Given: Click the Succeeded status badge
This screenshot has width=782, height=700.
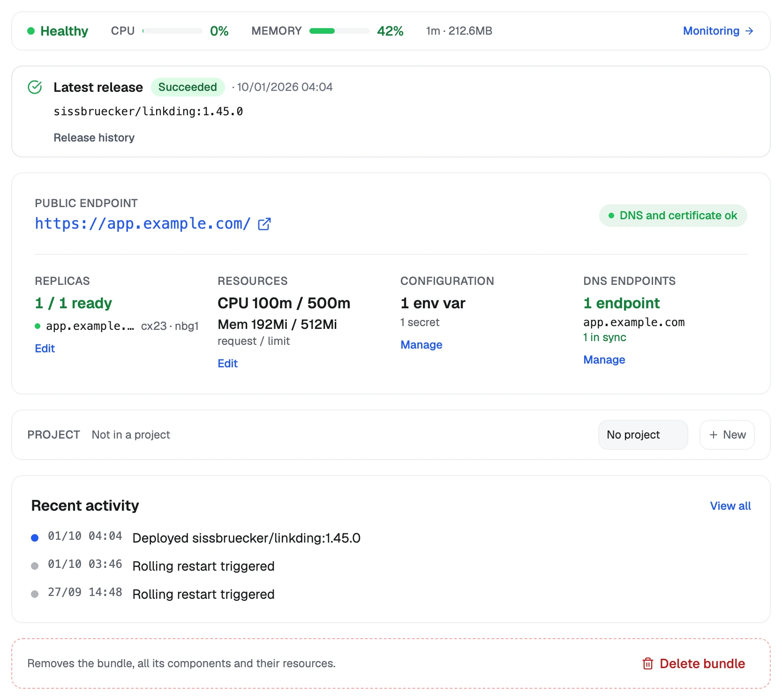Looking at the screenshot, I should pyautogui.click(x=188, y=87).
